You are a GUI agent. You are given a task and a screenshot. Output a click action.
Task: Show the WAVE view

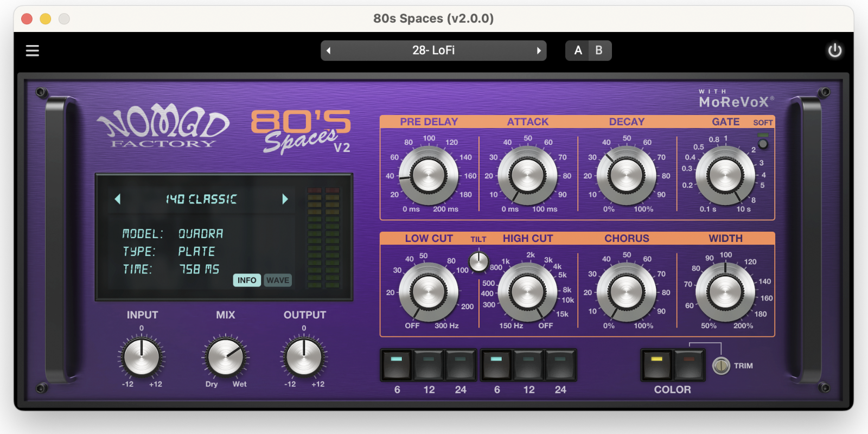click(278, 280)
